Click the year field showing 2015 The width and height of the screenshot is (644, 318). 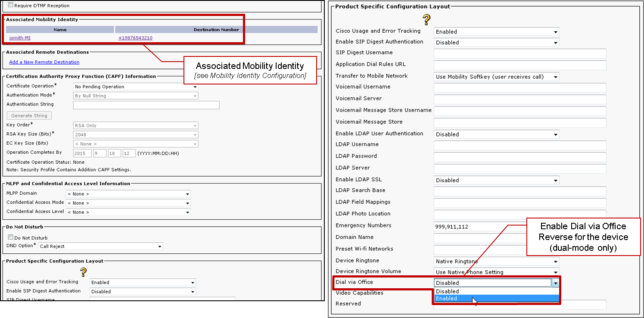(x=82, y=153)
